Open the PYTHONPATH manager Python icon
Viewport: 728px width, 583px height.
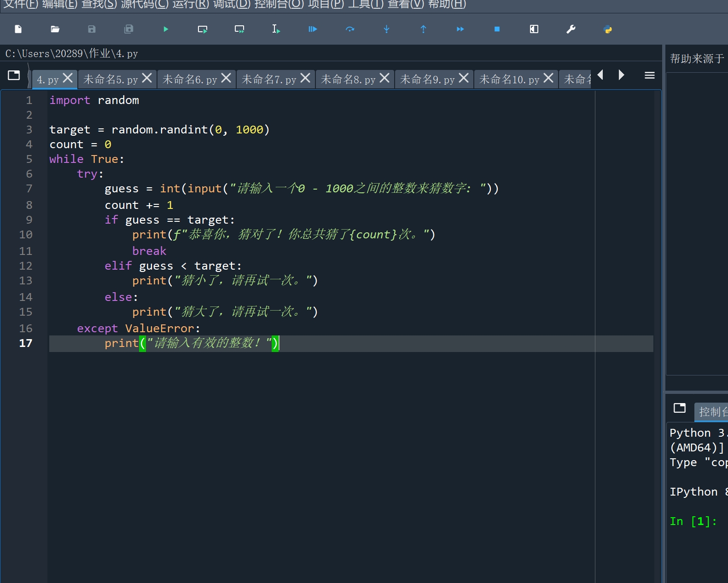(608, 29)
